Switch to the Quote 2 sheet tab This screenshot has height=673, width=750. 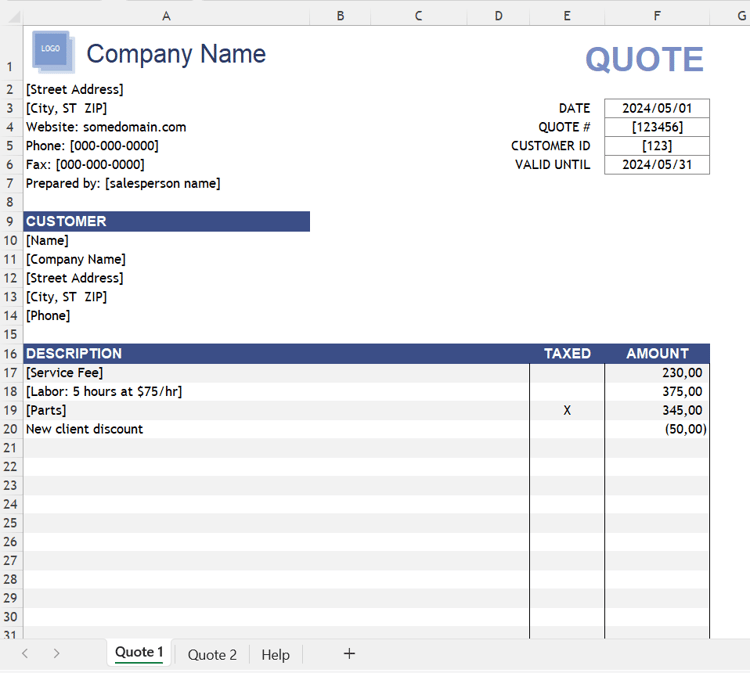[212, 654]
